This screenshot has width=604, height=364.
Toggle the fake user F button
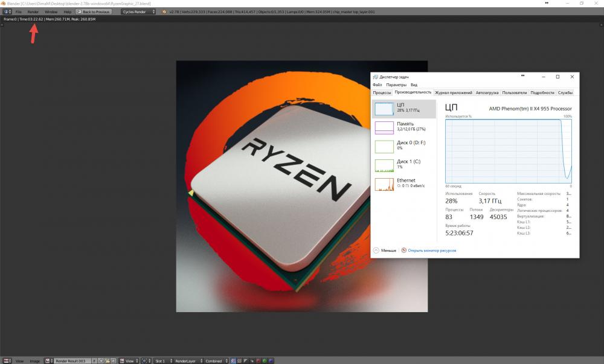point(94,361)
